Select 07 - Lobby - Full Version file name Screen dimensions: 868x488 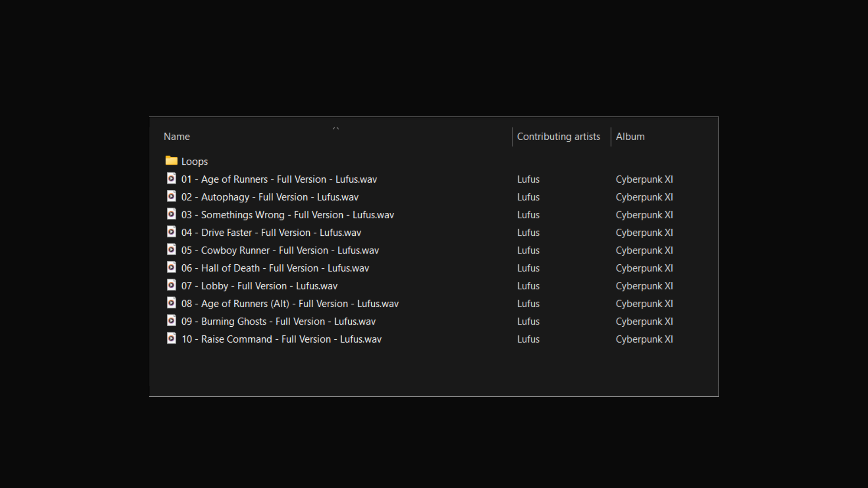(x=259, y=286)
